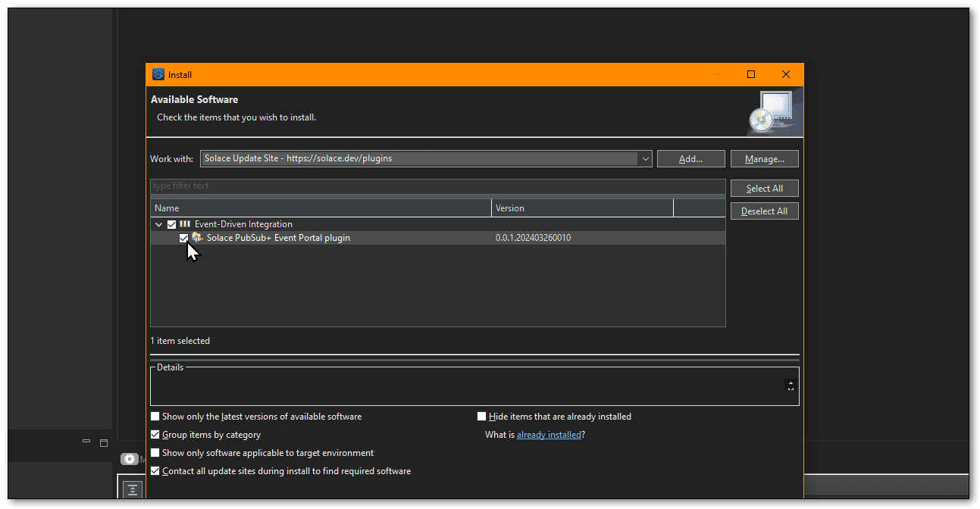The height and width of the screenshot is (509, 980).
Task: Click the Install dialog title bar icon
Action: point(158,74)
